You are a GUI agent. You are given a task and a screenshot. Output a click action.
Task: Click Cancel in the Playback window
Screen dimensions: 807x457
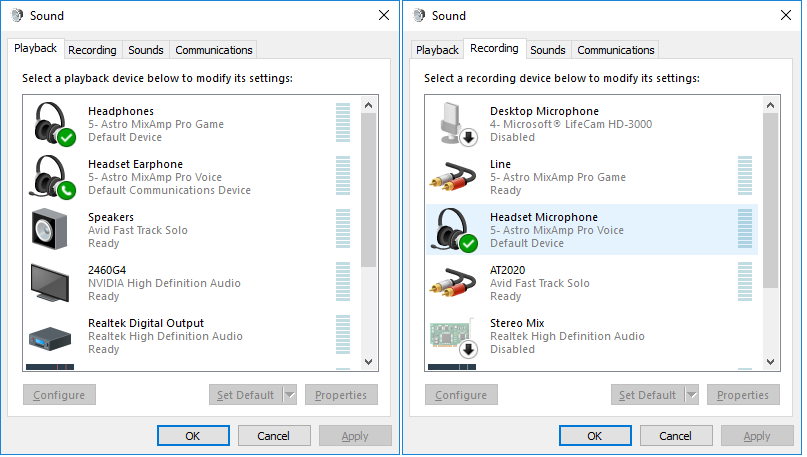[x=274, y=436]
